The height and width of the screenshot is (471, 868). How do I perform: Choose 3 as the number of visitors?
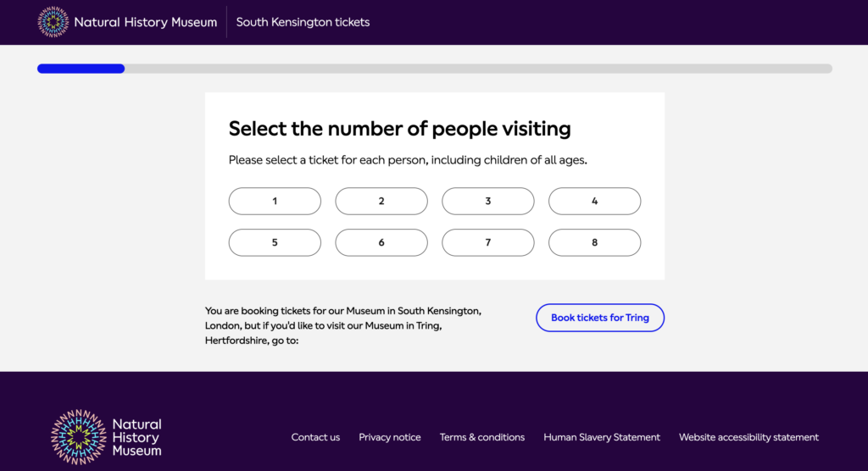point(487,201)
